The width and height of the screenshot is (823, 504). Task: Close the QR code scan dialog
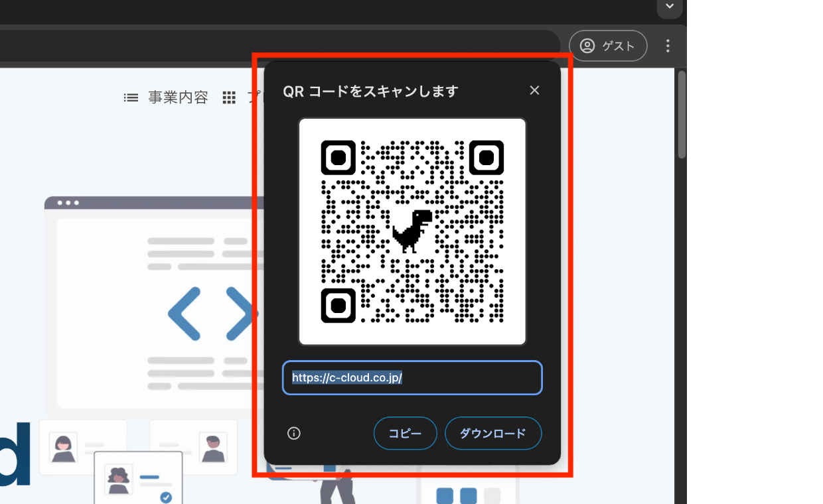[x=534, y=91]
